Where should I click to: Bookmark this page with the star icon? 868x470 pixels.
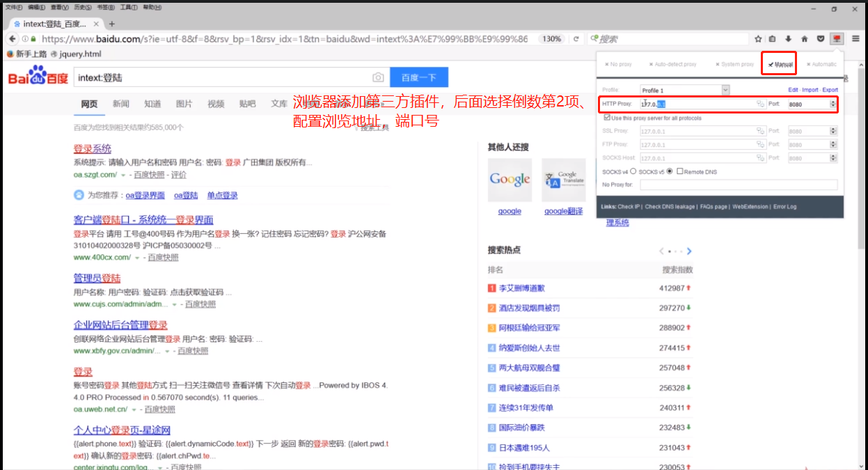point(759,39)
